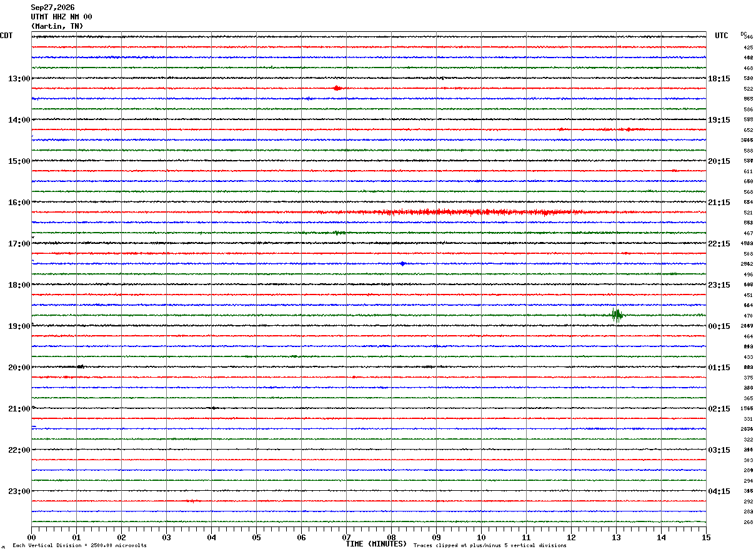Click the TIME (MINUTES) axis title
Screen dimensions: 756x554
(376, 544)
